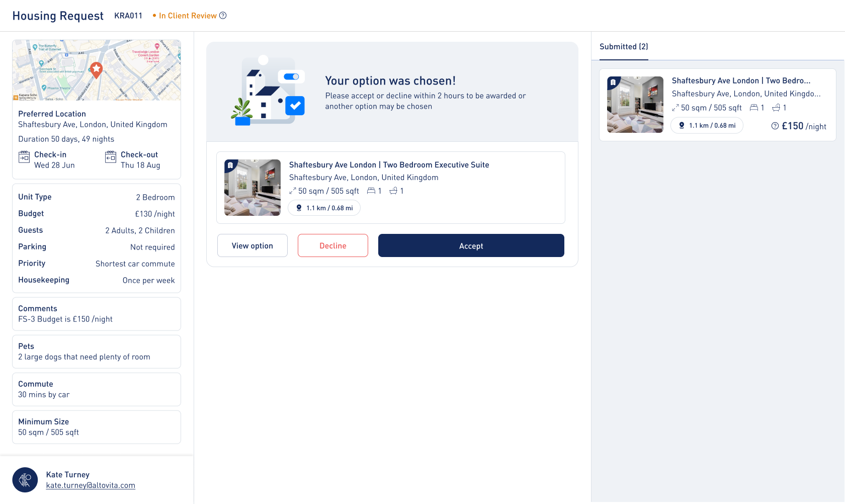Click the Your option was chosen! heading
The width and height of the screenshot is (845, 504).
390,81
